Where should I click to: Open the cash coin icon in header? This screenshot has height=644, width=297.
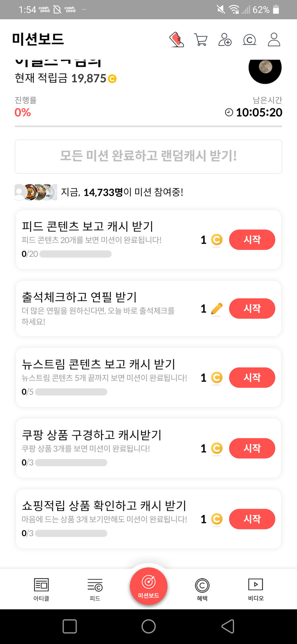(249, 39)
